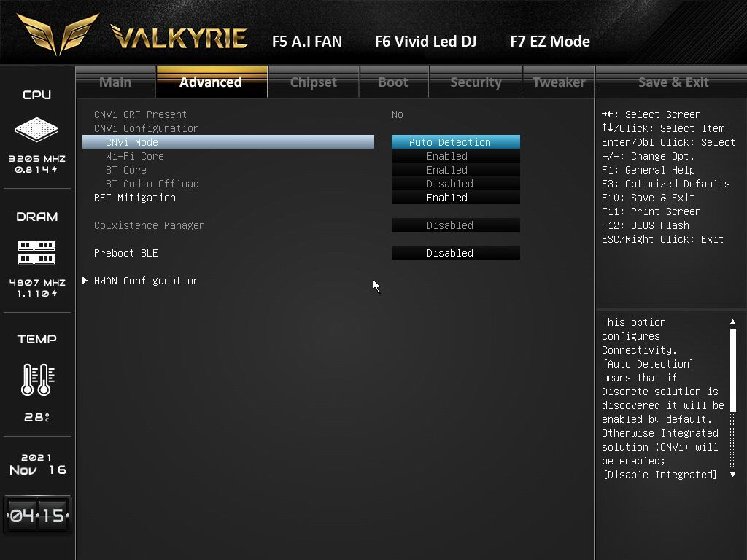Image resolution: width=747 pixels, height=560 pixels.
Task: Open the Boot tab
Action: (393, 82)
